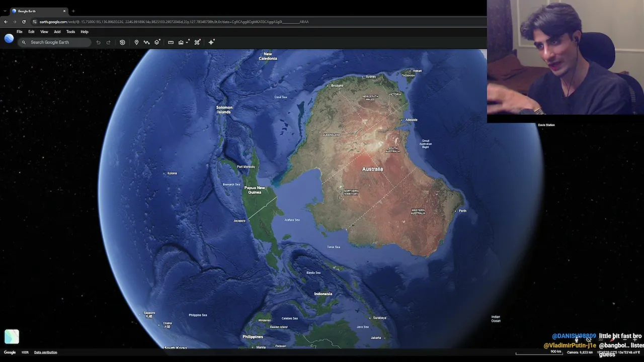This screenshot has height=362, width=644.
Task: Select the measure ruler tool
Action: tap(171, 42)
